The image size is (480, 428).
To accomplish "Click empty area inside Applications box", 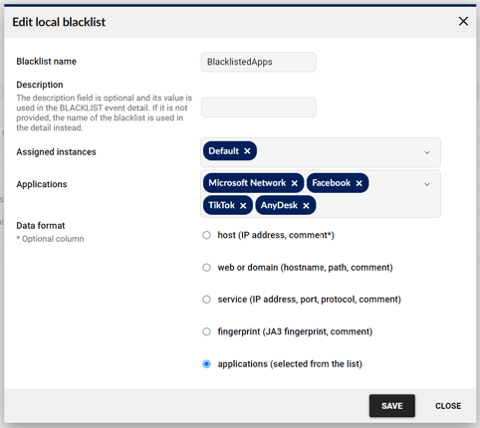I will point(377,205).
